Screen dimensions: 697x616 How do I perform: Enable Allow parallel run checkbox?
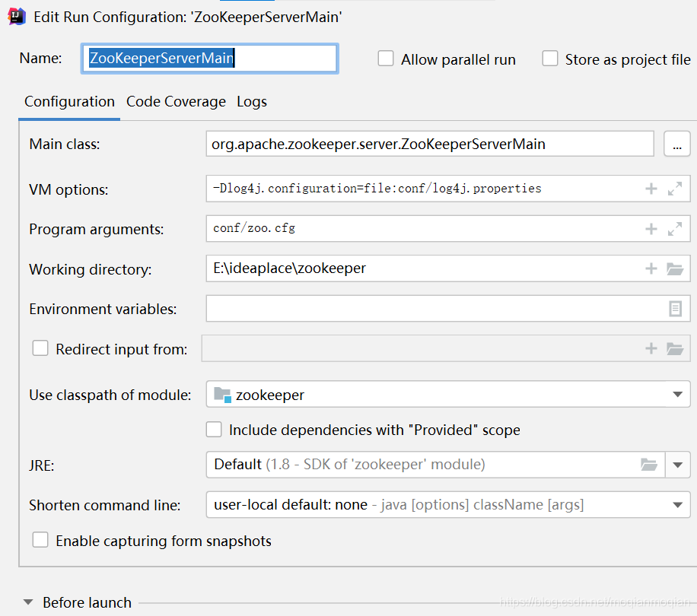(x=385, y=59)
